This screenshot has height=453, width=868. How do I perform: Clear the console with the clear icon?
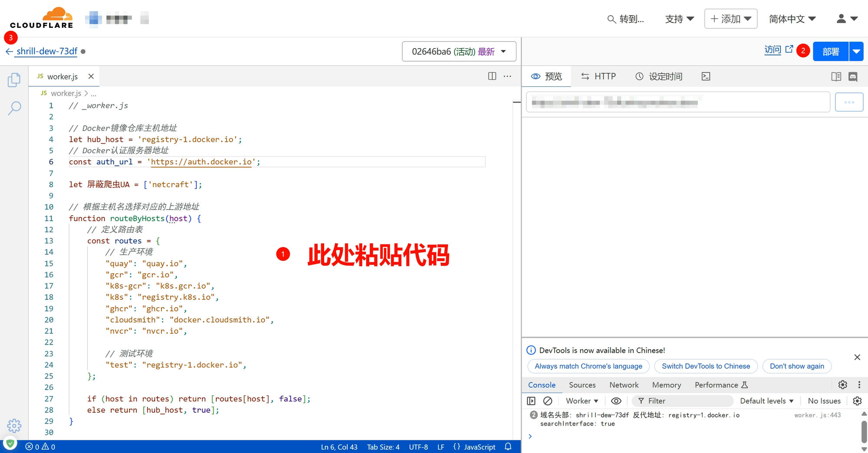click(548, 401)
